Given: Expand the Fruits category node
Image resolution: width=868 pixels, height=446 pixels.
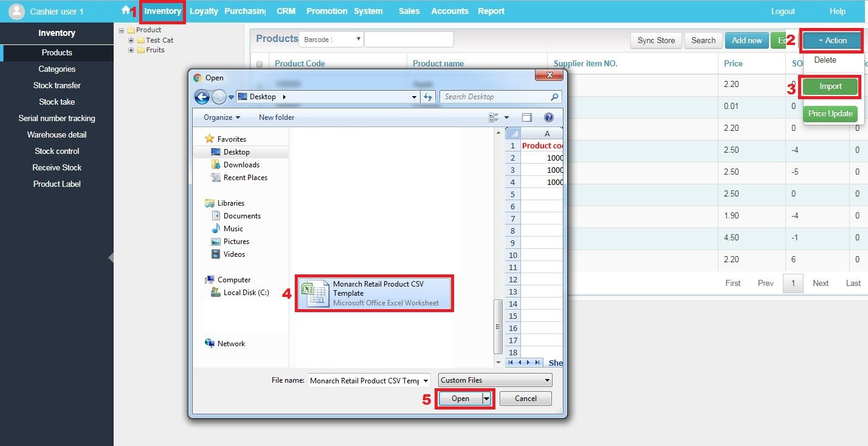Looking at the screenshot, I should coord(131,50).
